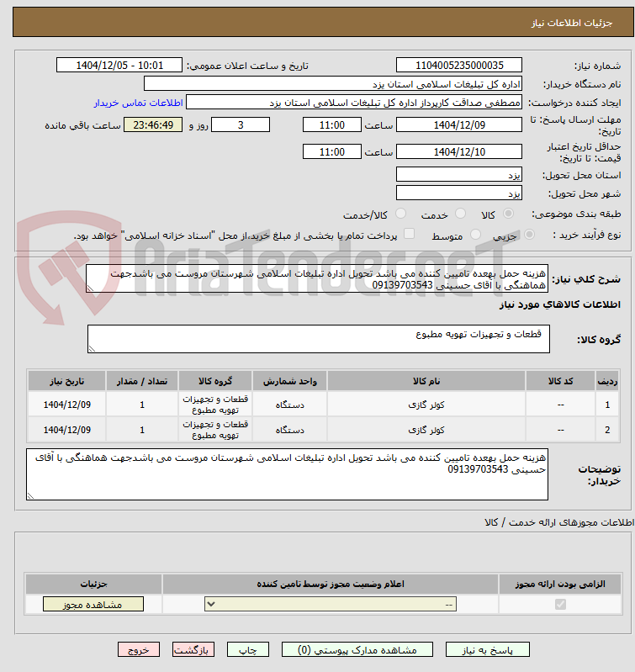Image resolution: width=635 pixels, height=672 pixels.
Task: Click the گروه کالا column header in table
Action: point(215,382)
